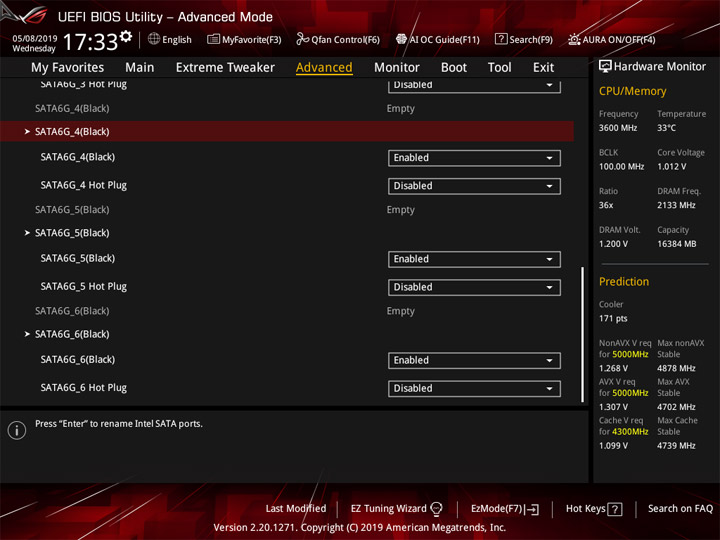This screenshot has height=540, width=720.
Task: Switch to the Monitor tab
Action: click(x=397, y=68)
